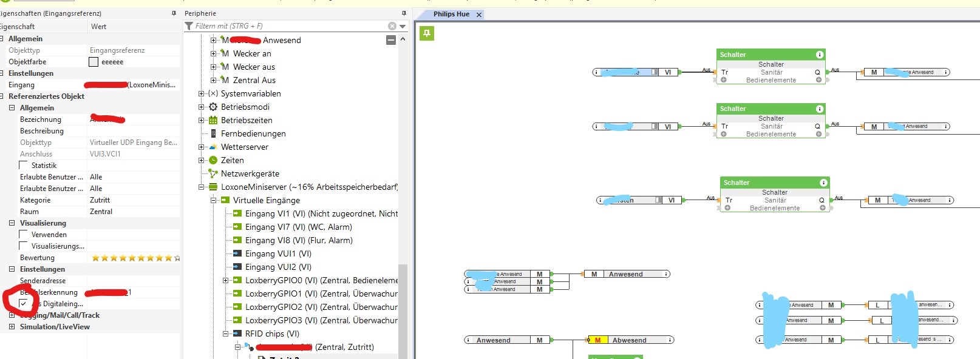The image size is (980, 359).
Task: Click the pushpin icon of the Peripherie panel
Action: 404,13
